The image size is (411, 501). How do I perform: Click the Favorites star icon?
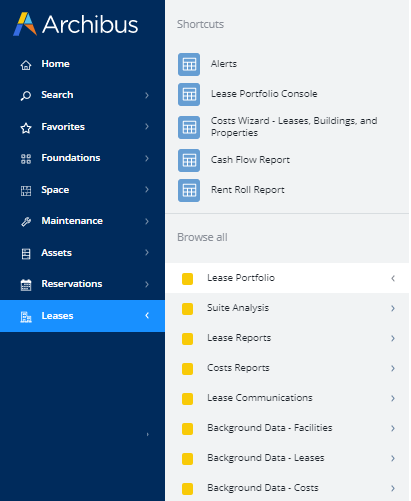coord(26,128)
